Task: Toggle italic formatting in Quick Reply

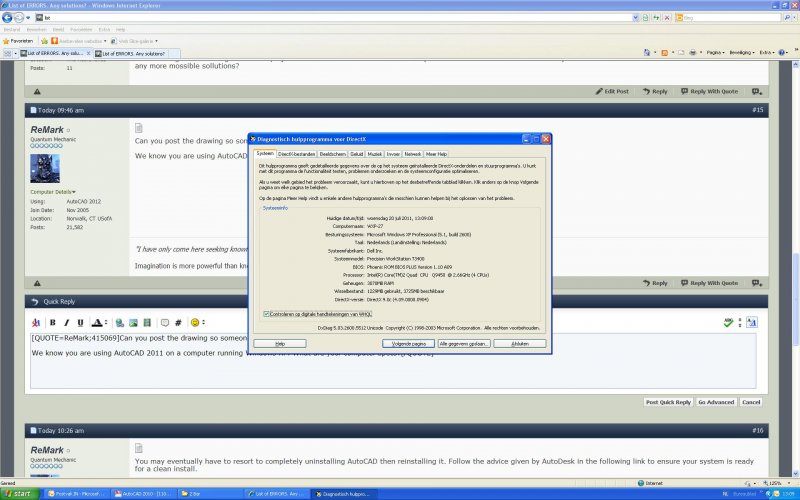Action: point(66,322)
